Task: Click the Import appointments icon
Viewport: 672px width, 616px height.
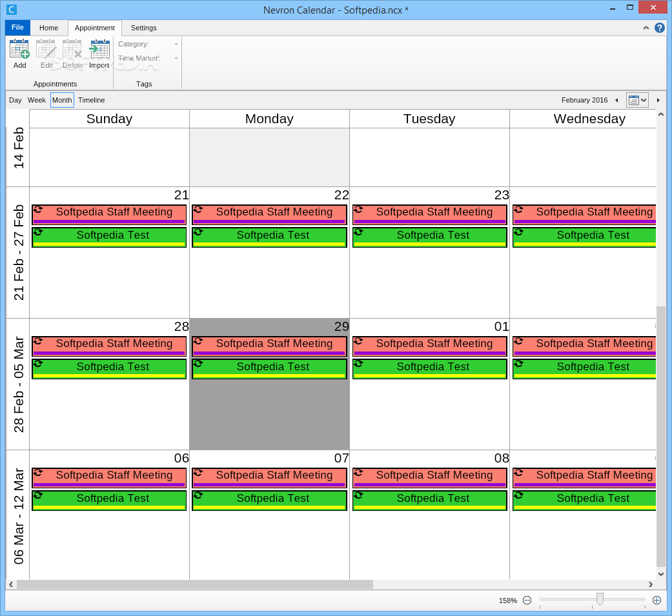Action: (x=99, y=49)
